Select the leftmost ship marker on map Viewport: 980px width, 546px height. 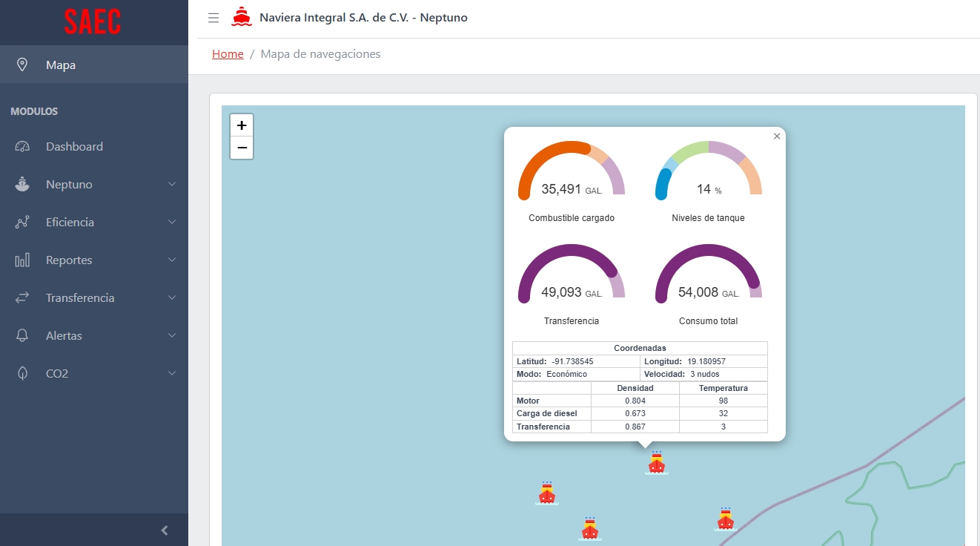[x=547, y=493]
